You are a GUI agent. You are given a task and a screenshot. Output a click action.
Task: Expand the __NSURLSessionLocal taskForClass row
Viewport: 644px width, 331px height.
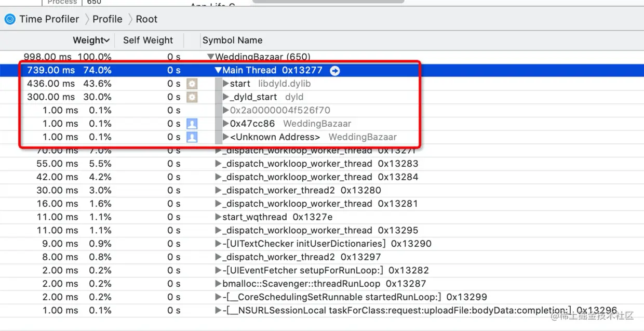tap(218, 310)
